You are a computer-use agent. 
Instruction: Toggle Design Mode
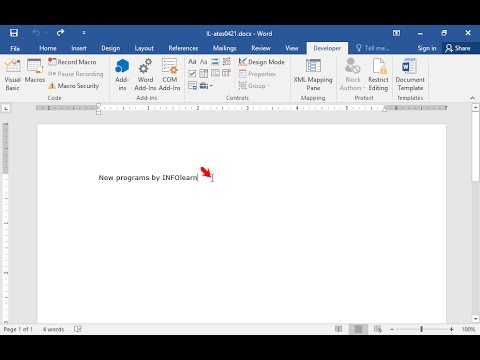pos(262,62)
